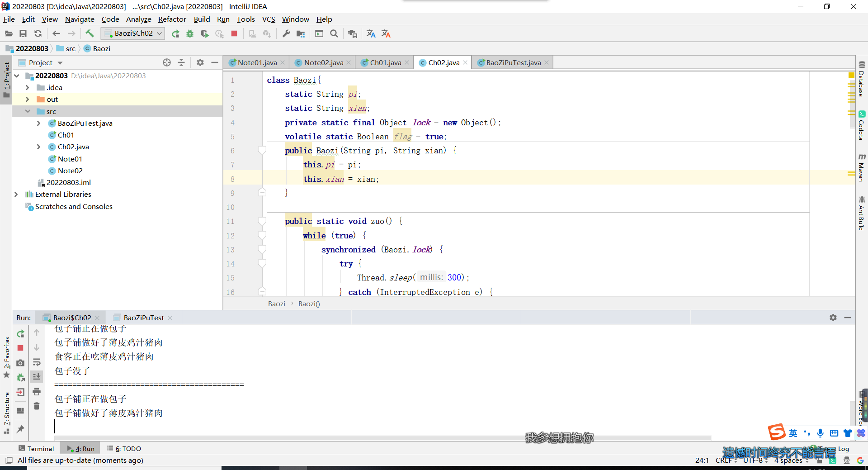This screenshot has width=868, height=470.
Task: Click the Run with Coverage icon
Action: 204,33
